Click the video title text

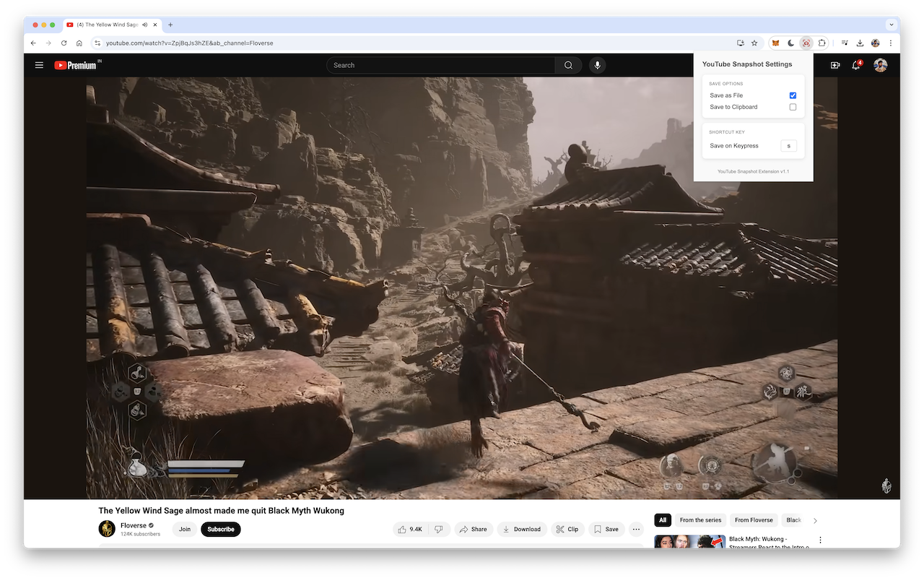(x=221, y=511)
